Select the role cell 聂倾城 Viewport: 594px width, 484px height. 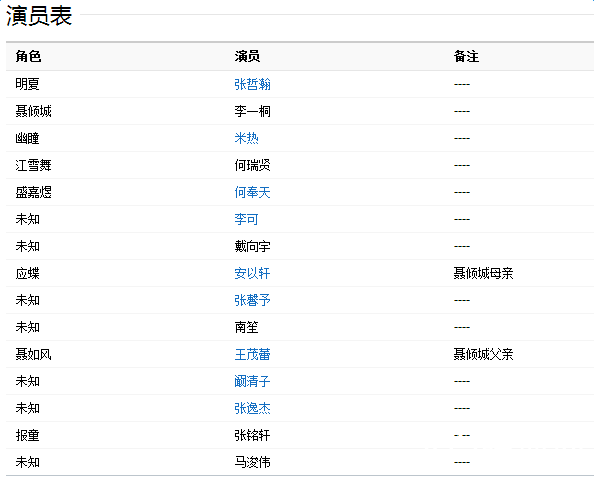click(33, 111)
